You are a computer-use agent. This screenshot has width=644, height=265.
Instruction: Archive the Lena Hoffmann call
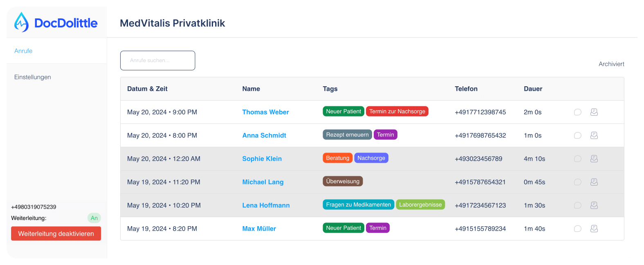pyautogui.click(x=594, y=205)
